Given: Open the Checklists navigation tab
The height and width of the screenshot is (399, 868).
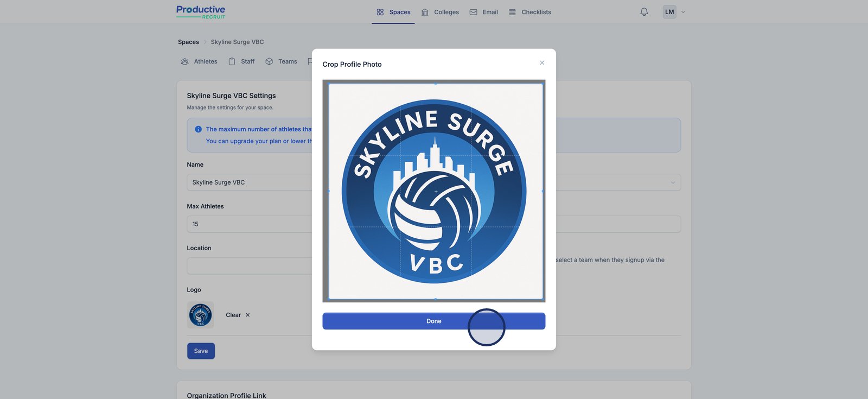Looking at the screenshot, I should coord(529,12).
